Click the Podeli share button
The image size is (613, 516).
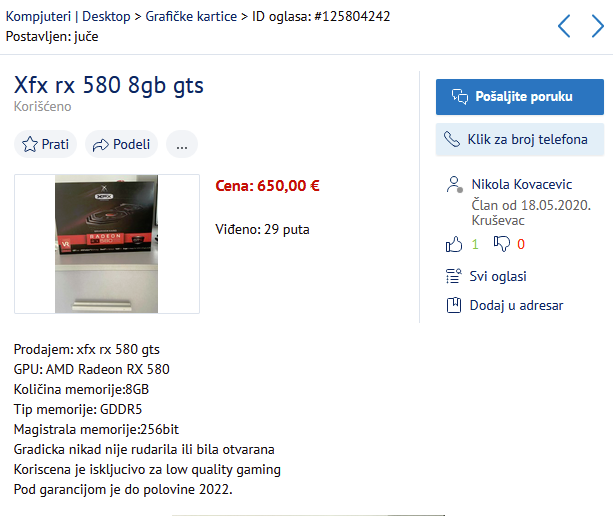pyautogui.click(x=122, y=144)
